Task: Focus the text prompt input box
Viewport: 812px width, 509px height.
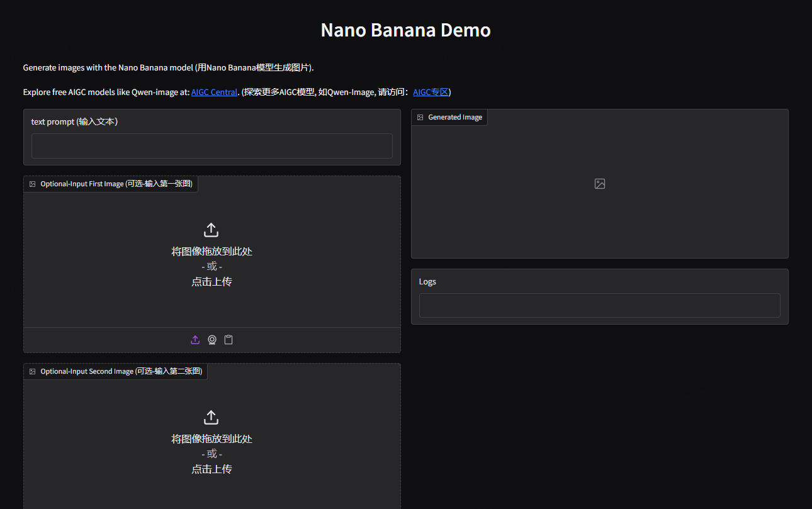Action: coord(211,146)
